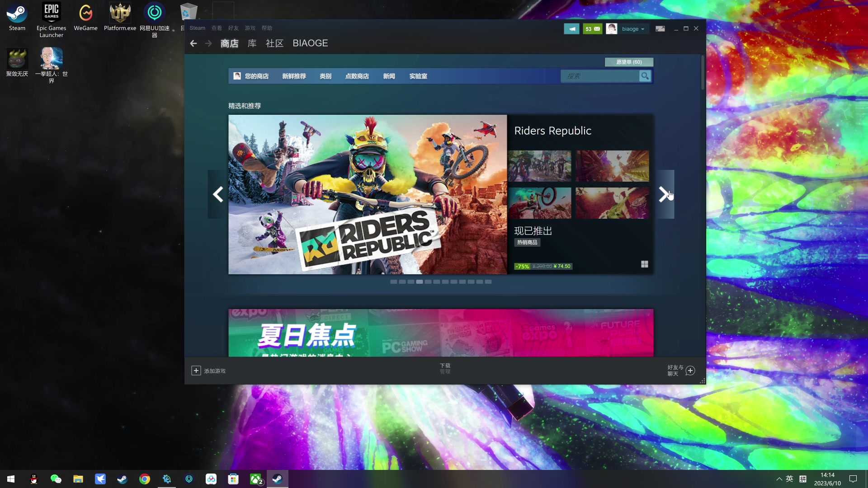Open the 新闻 news page

389,76
